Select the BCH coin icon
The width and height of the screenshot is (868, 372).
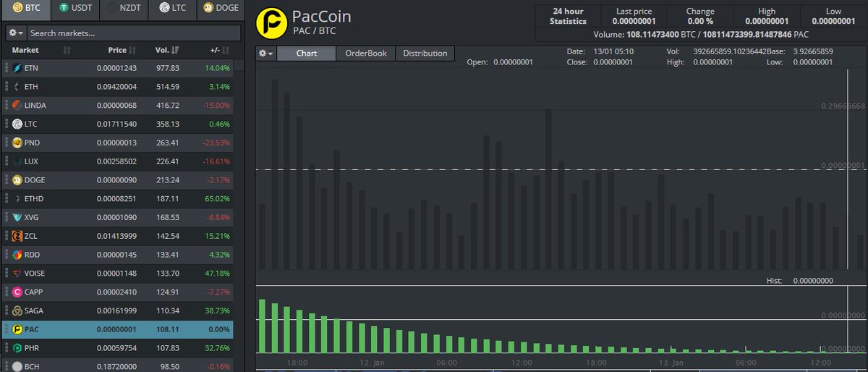(17, 366)
